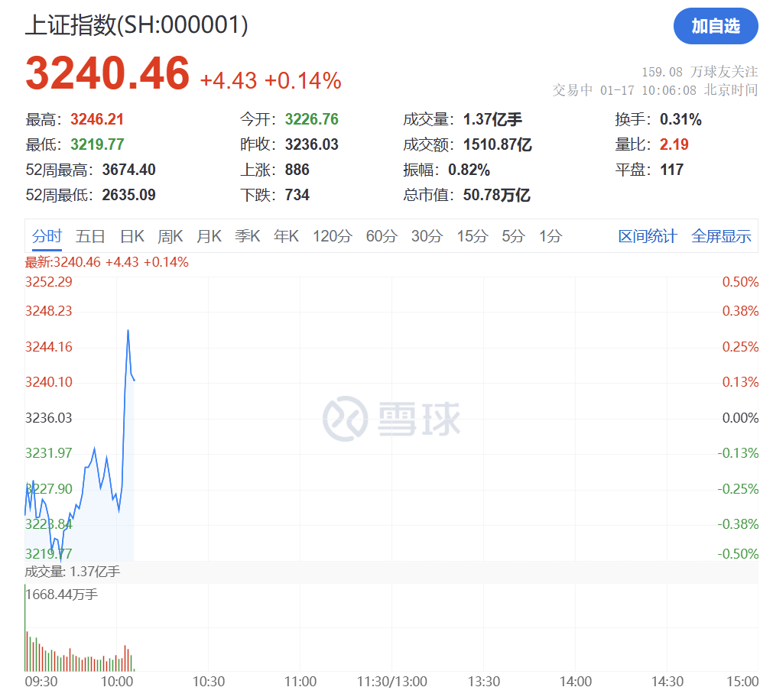Viewport: 773px width, 700px height.
Task: Choose the 5分 interval tab
Action: tap(513, 236)
